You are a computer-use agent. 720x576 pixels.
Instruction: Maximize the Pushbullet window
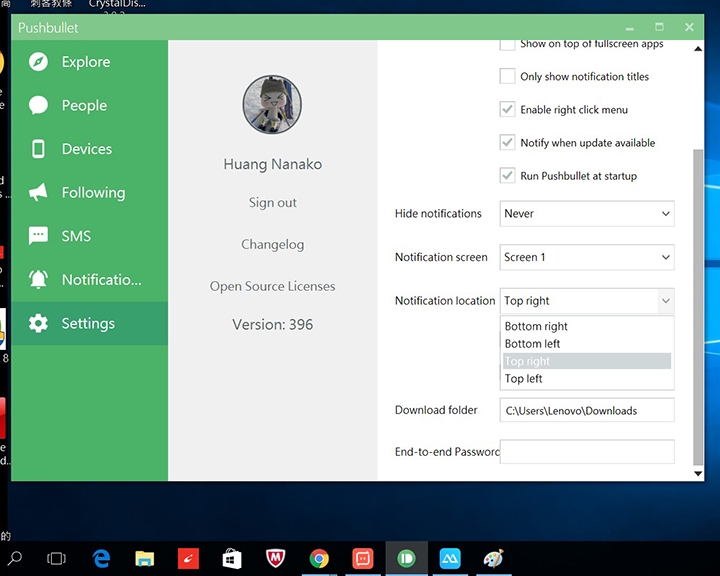659,27
